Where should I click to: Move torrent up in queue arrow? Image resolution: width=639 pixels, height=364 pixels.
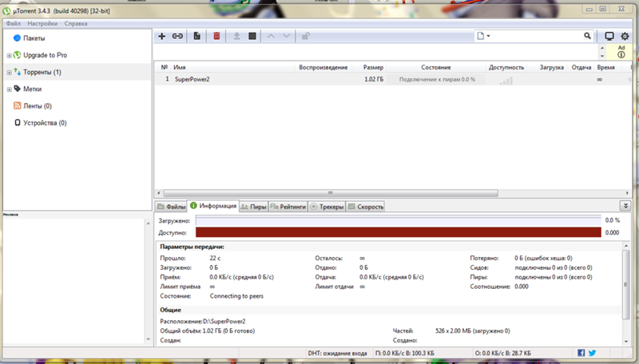click(271, 36)
